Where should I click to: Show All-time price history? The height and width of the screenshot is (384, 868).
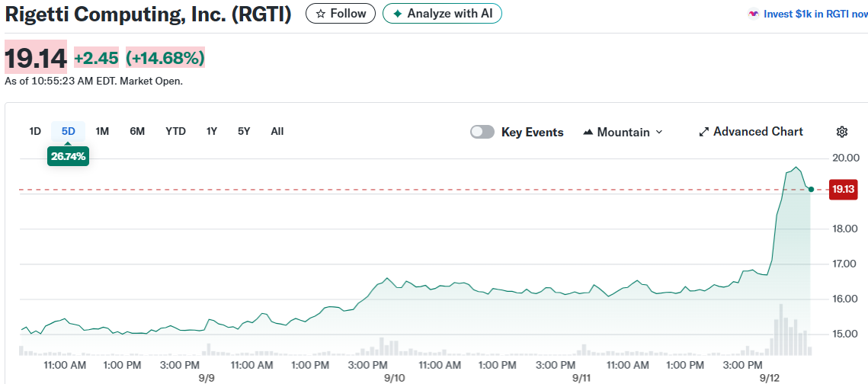coord(277,131)
